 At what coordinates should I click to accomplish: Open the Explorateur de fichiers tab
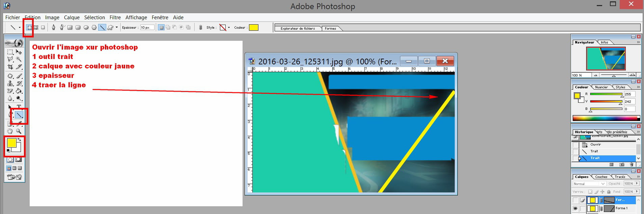298,29
